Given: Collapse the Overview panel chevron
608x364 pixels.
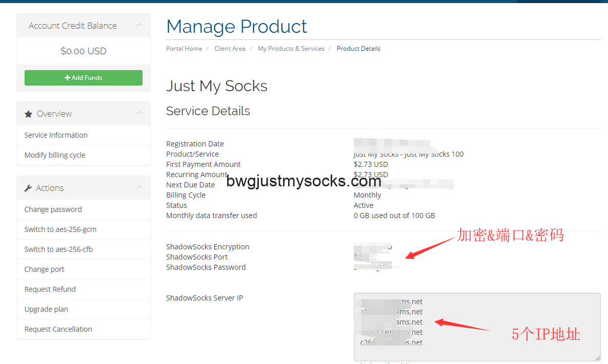Looking at the screenshot, I should pyautogui.click(x=139, y=113).
